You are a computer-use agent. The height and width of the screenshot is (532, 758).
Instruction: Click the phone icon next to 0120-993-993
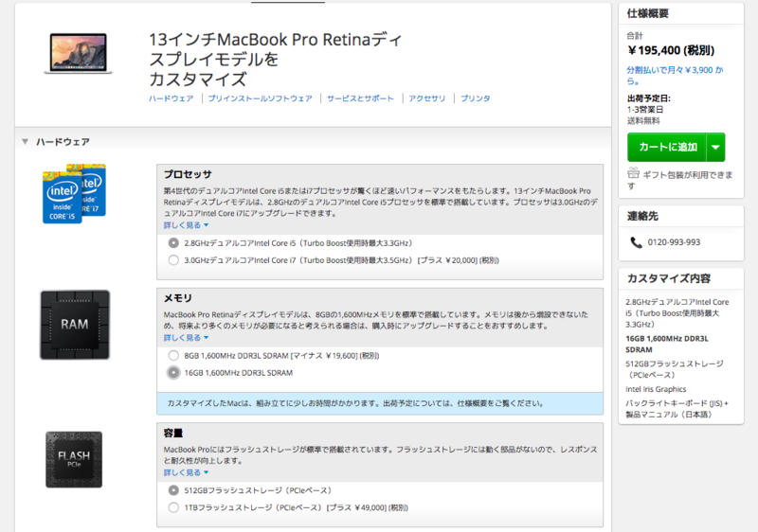pos(636,242)
